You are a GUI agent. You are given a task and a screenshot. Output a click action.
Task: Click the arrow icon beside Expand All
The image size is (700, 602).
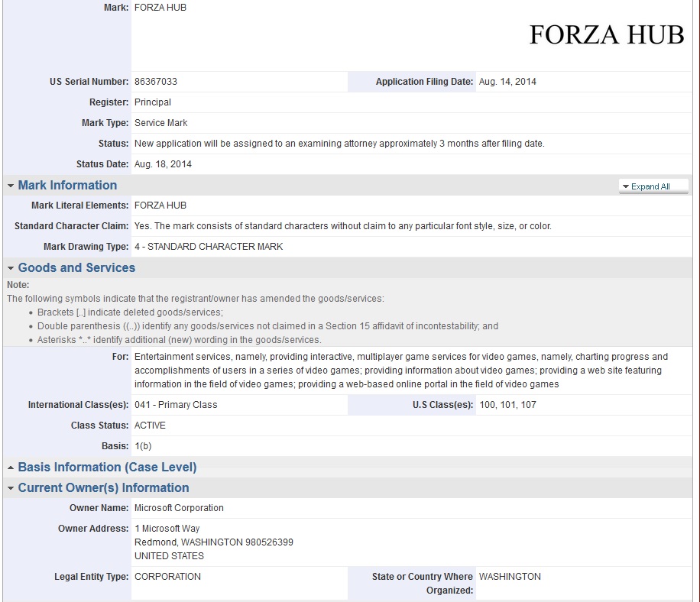pos(625,186)
